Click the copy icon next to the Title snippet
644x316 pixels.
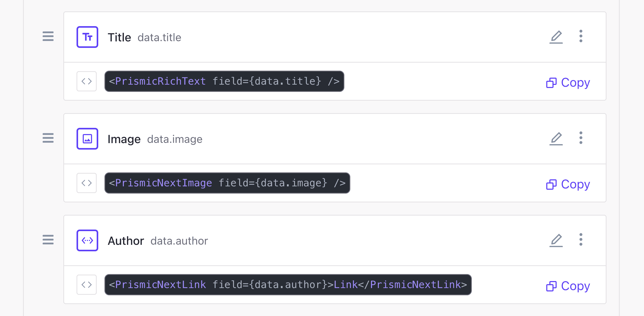[x=552, y=82]
